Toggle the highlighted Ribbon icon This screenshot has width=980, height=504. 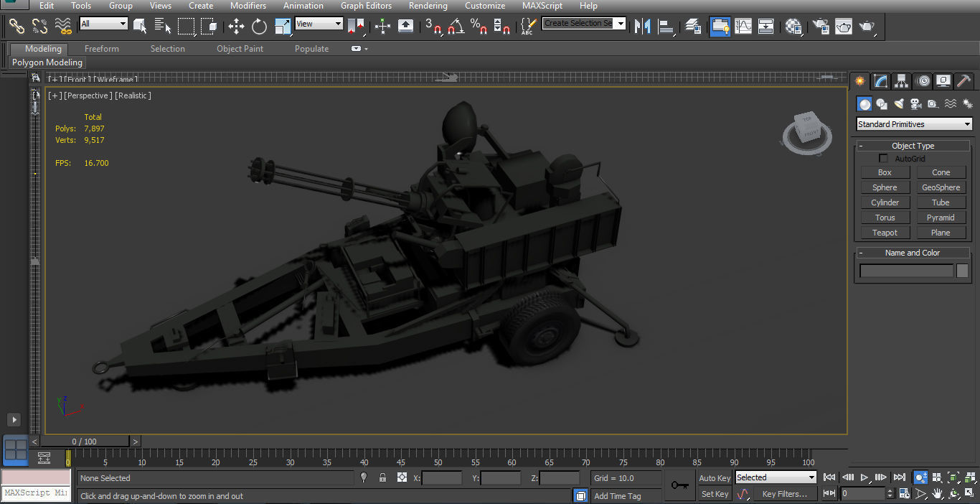tap(720, 27)
